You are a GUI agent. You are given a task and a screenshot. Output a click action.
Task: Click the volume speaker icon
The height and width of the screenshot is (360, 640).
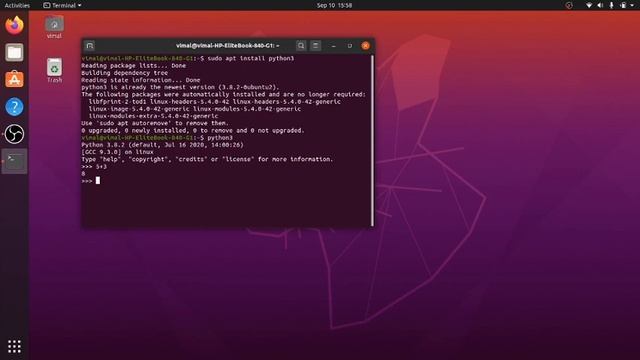[x=600, y=5]
